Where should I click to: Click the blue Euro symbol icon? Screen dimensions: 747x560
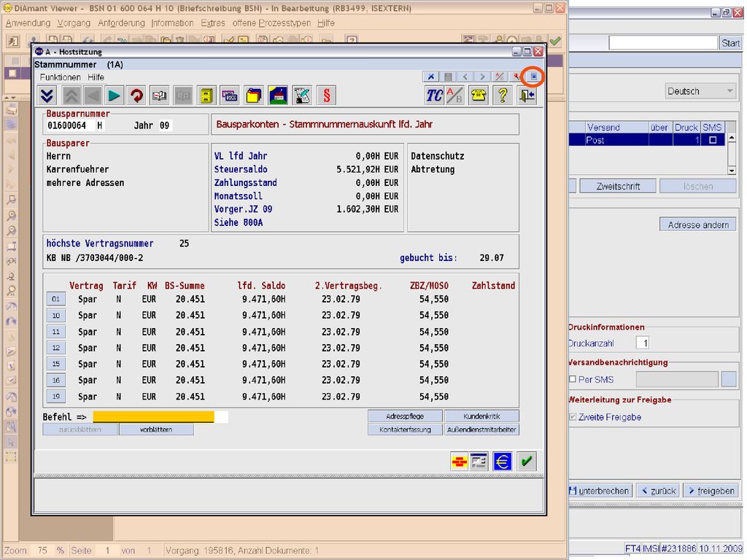point(502,461)
